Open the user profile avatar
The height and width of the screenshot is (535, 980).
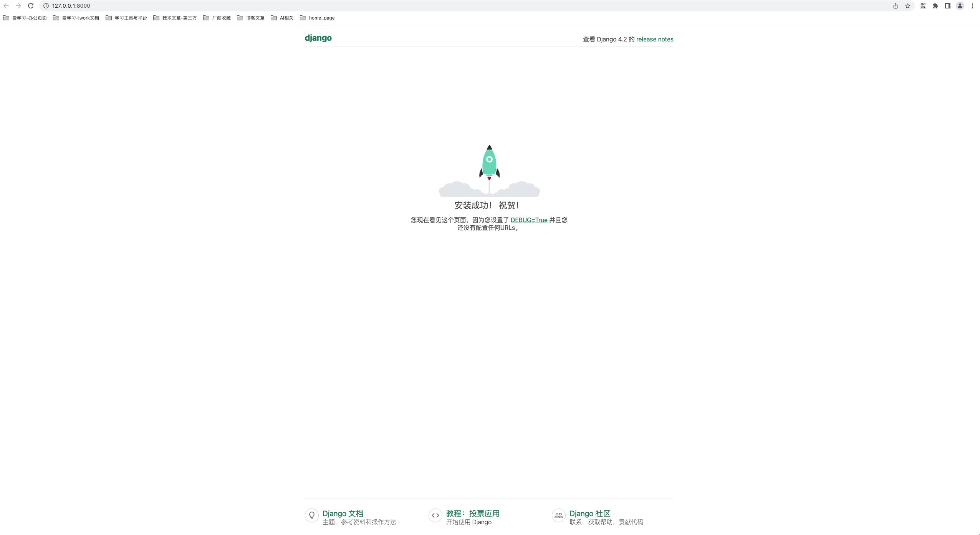(960, 6)
